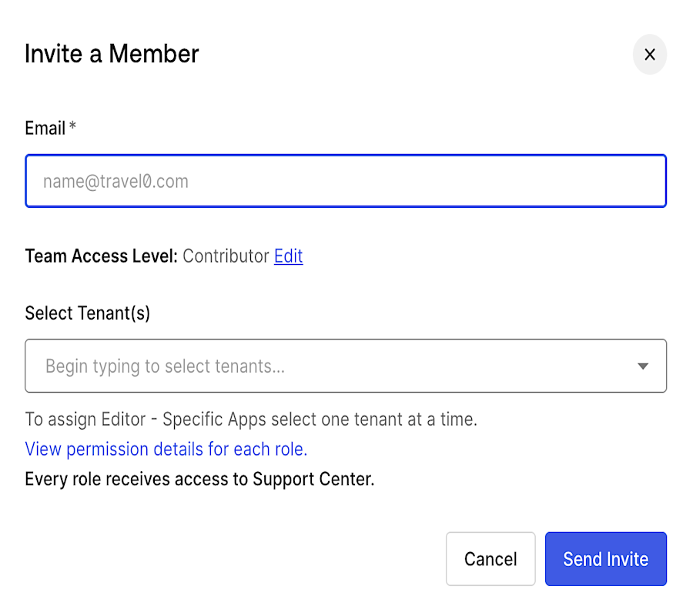
Task: Click the Send Invite button
Action: click(x=605, y=559)
